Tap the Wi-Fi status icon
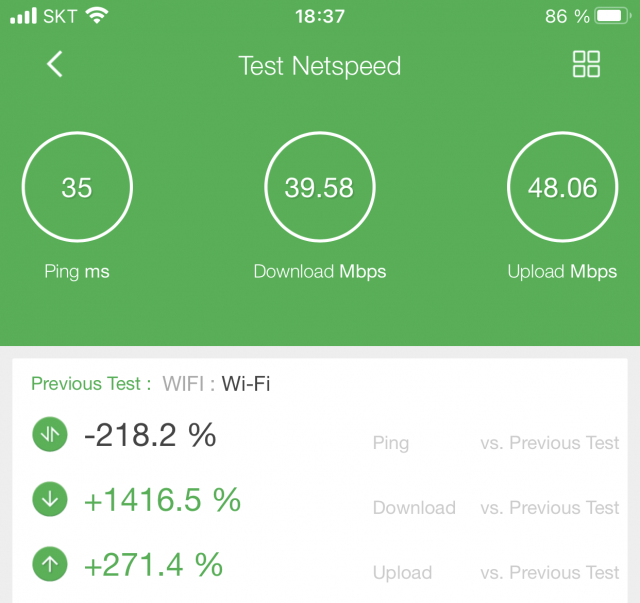Image resolution: width=640 pixels, height=603 pixels. click(x=97, y=16)
